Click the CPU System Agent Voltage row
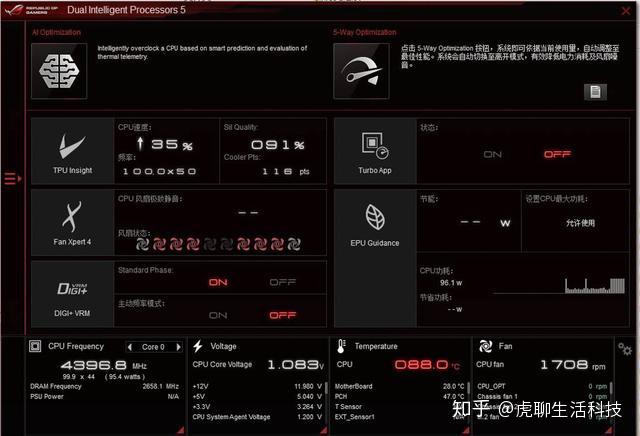This screenshot has height=436, width=640. pyautogui.click(x=257, y=417)
